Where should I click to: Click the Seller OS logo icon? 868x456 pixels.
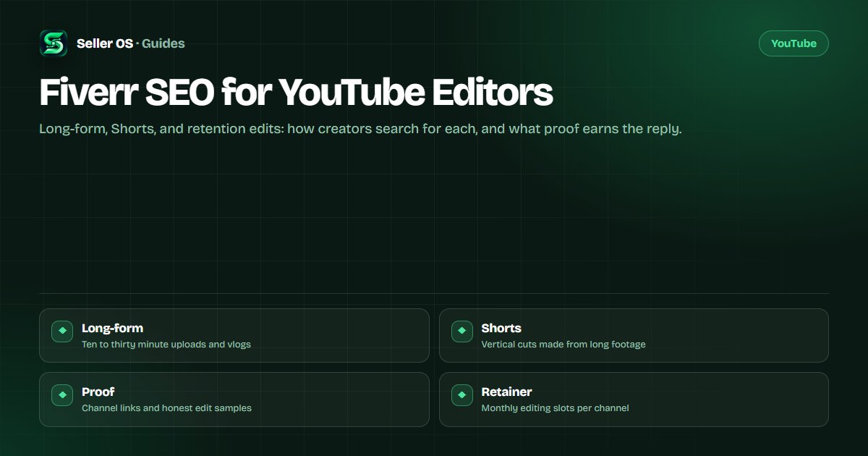[54, 43]
